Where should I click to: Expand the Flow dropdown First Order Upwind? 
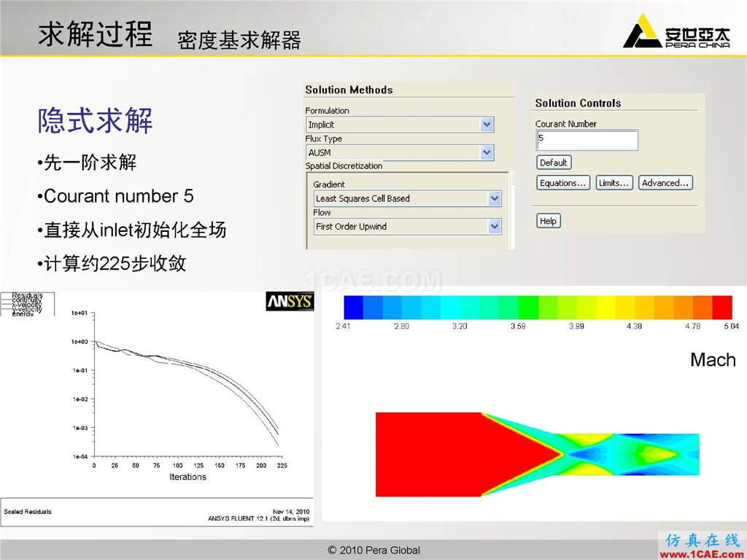tap(408, 227)
